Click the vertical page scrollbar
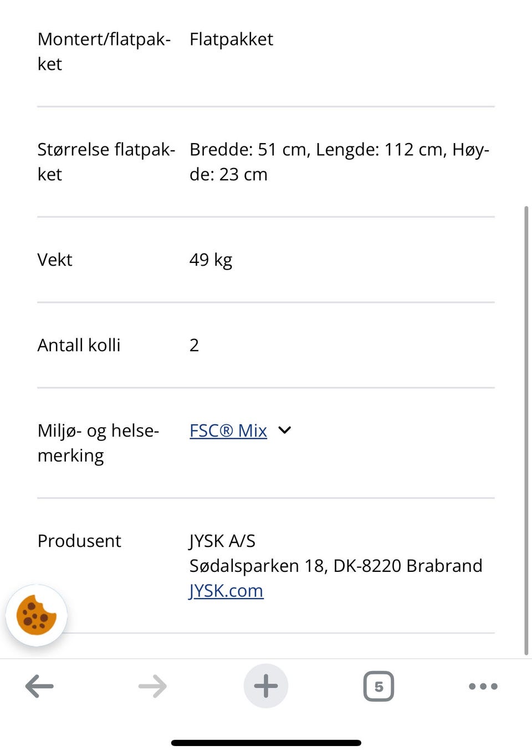Image resolution: width=532 pixels, height=756 pixels. pos(526,430)
